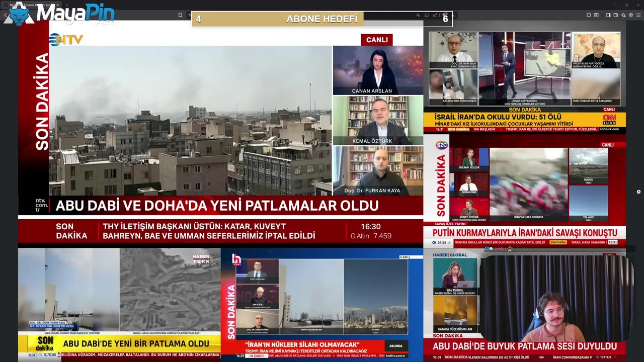Click the 'G.Altın 7.459' value
Screen dimensions: 644x362
[371, 236]
